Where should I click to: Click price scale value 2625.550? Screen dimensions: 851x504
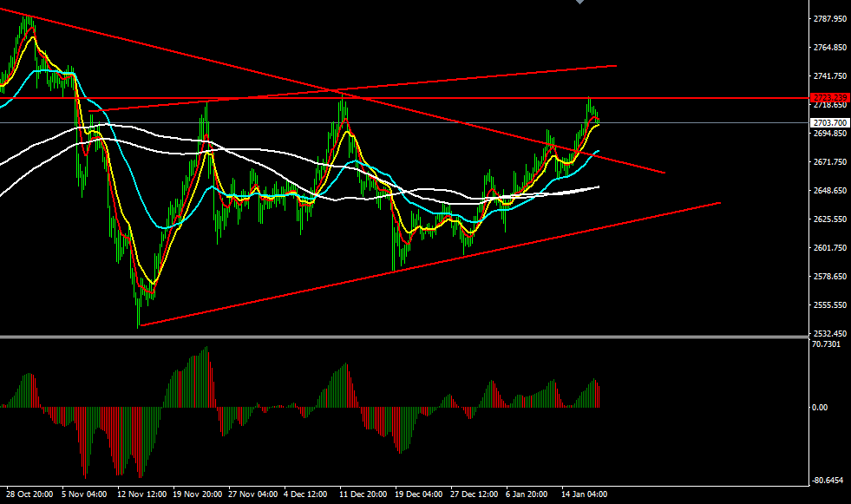coord(830,219)
